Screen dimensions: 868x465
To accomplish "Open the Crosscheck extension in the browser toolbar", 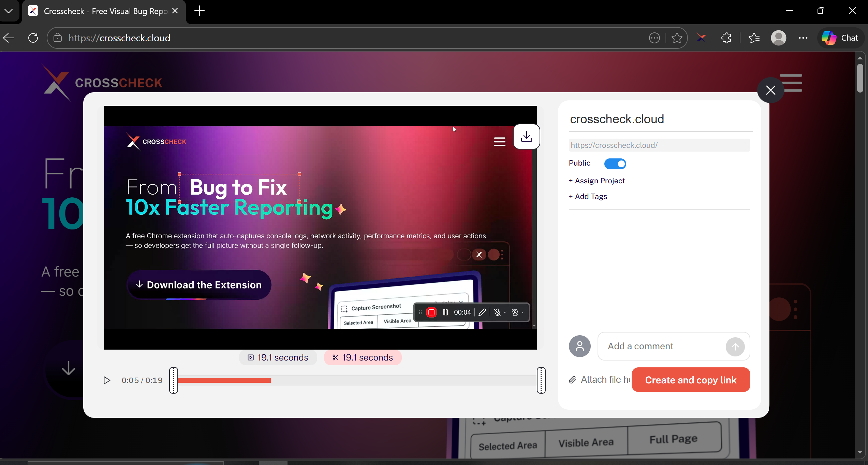I will [701, 38].
